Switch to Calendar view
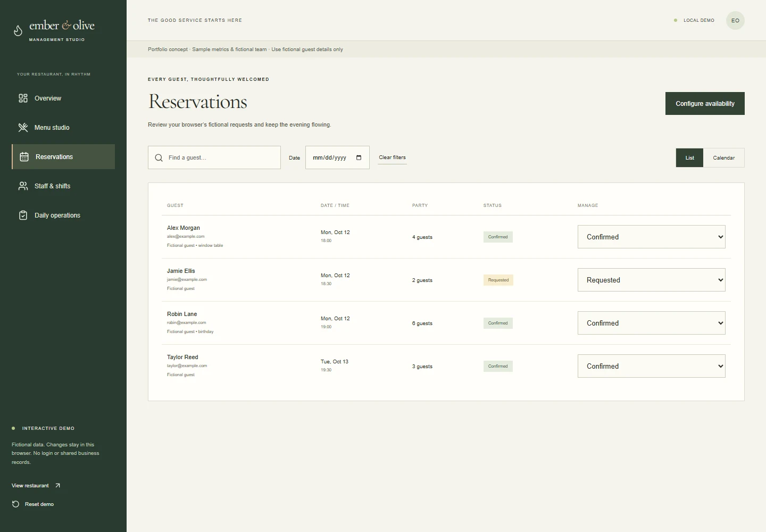The width and height of the screenshot is (766, 532). pyautogui.click(x=723, y=158)
